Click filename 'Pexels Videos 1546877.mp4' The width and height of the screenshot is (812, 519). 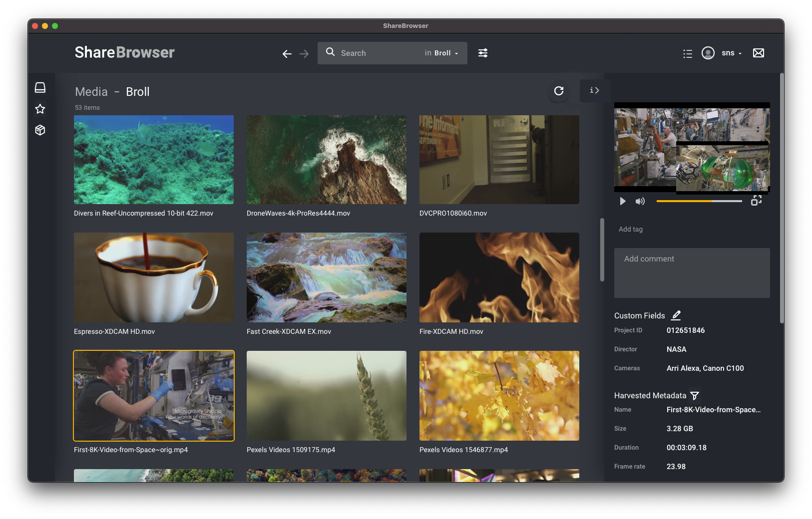pyautogui.click(x=463, y=450)
